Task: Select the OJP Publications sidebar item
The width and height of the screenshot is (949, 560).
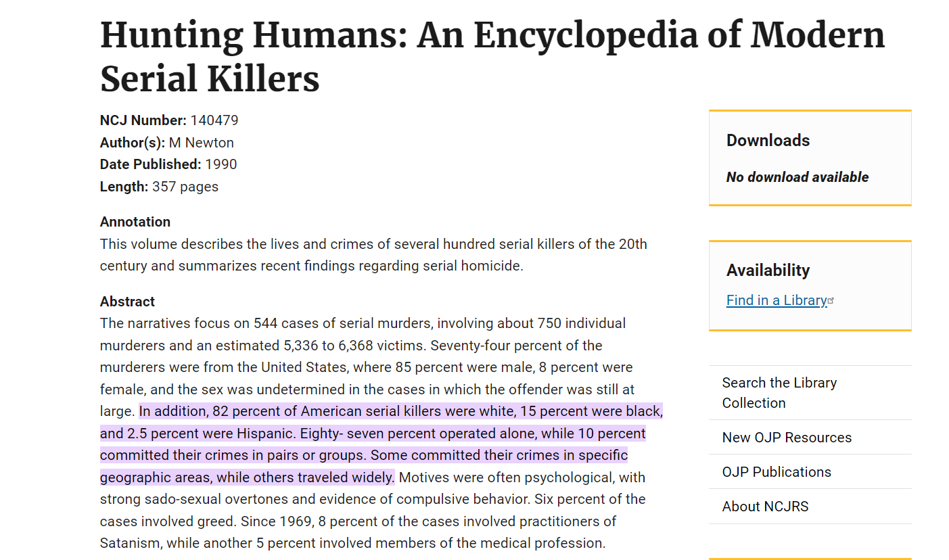Action: tap(810, 471)
